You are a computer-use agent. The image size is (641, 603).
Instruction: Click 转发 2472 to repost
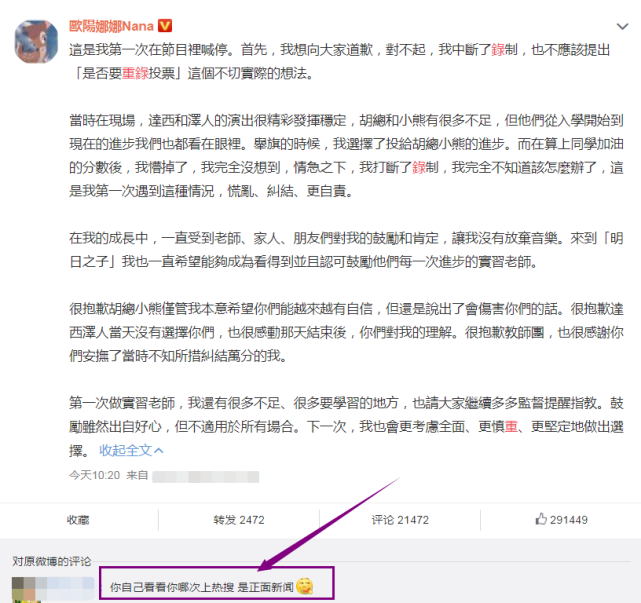[x=239, y=520]
